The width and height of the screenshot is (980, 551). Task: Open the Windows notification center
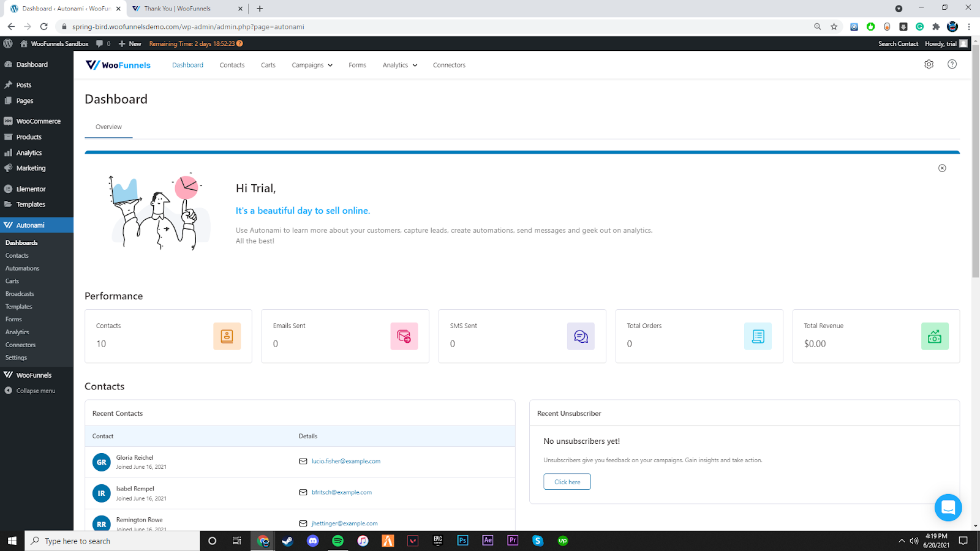pos(963,541)
